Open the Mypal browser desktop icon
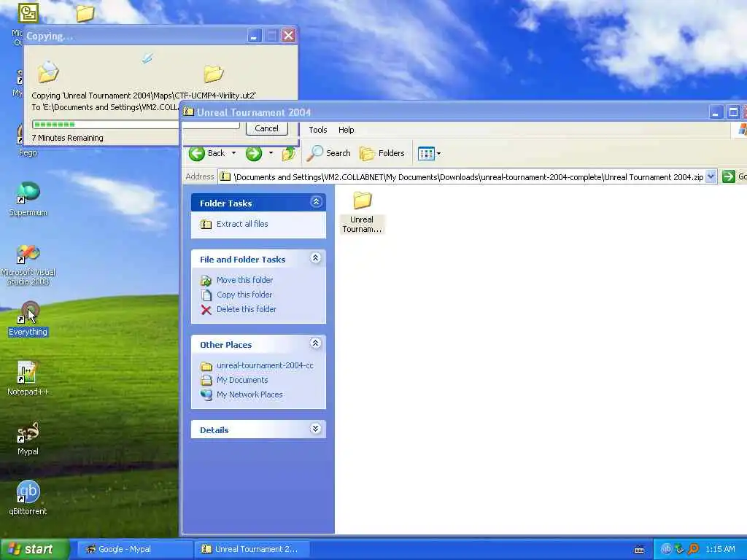 pos(28,438)
